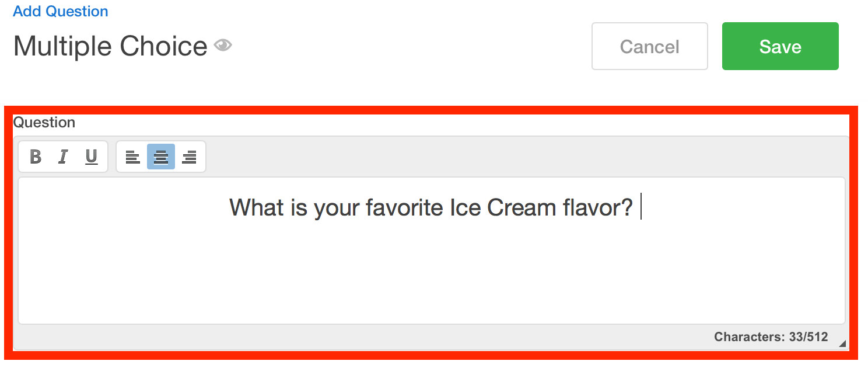Save the multiple choice question
868x368 pixels.
780,46
